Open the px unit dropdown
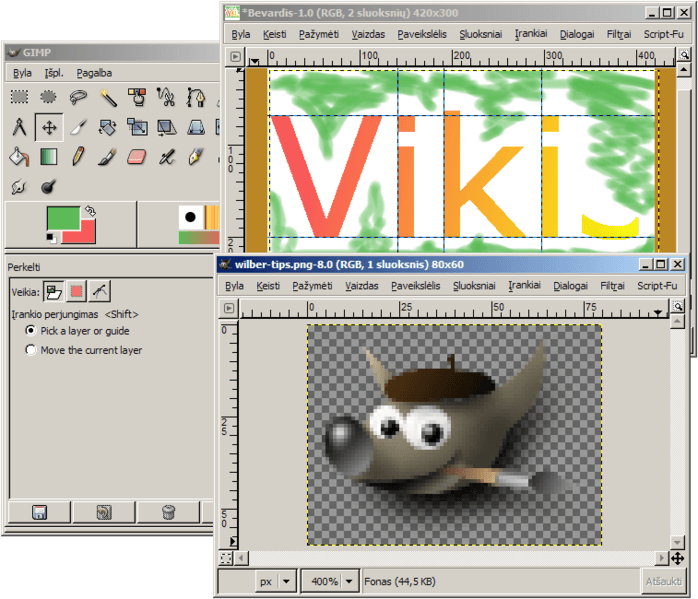This screenshot has height=599, width=698. pos(287,581)
